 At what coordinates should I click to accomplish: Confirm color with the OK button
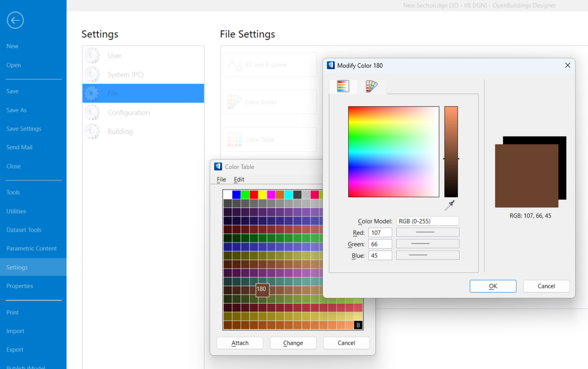pyautogui.click(x=493, y=286)
